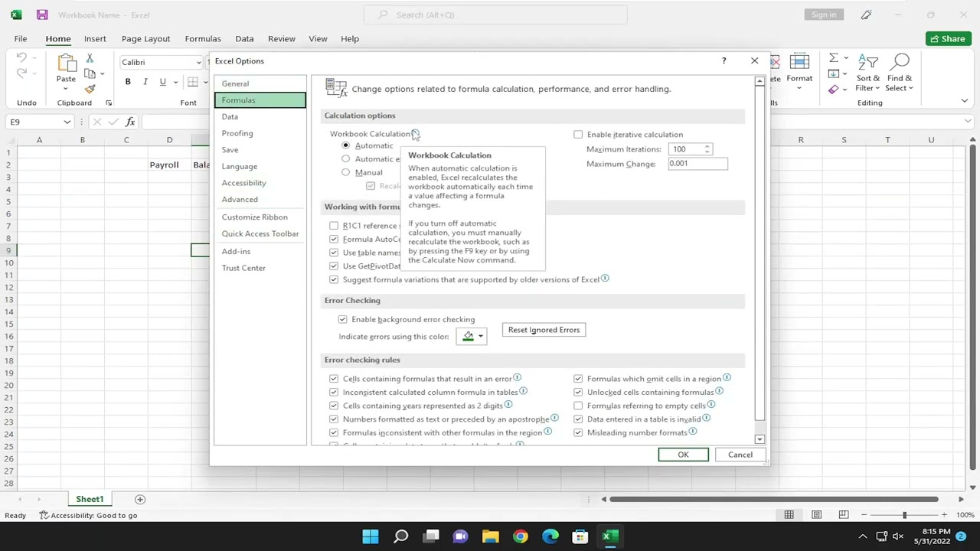Select the Format Painter brush
Viewport: 980px width, 551px height.
[x=90, y=89]
